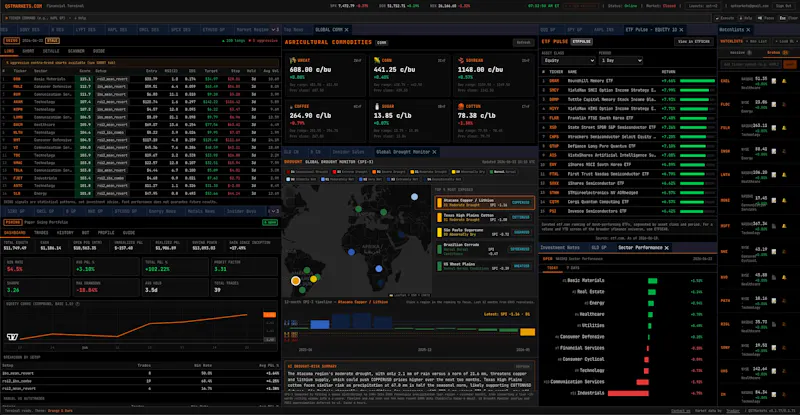Click the Basic Materials green performance bar
This screenshot has width=800, height=415.
point(653,281)
